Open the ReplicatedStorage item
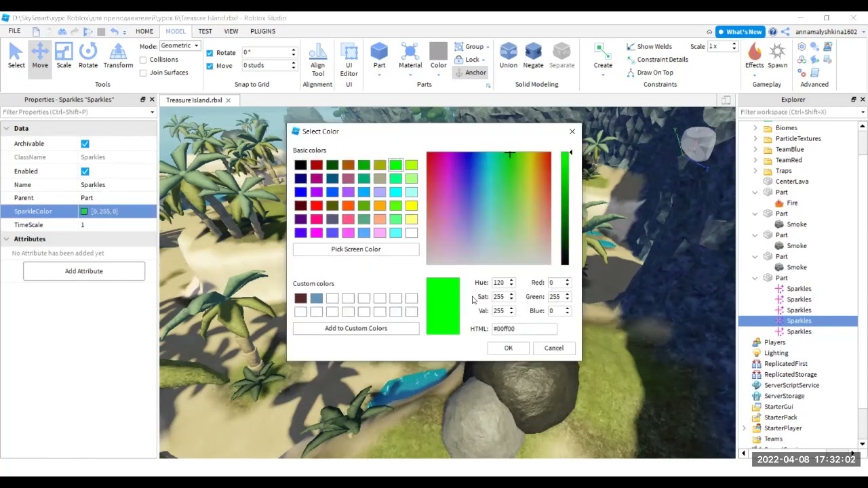The width and height of the screenshot is (868, 488). 790,374
